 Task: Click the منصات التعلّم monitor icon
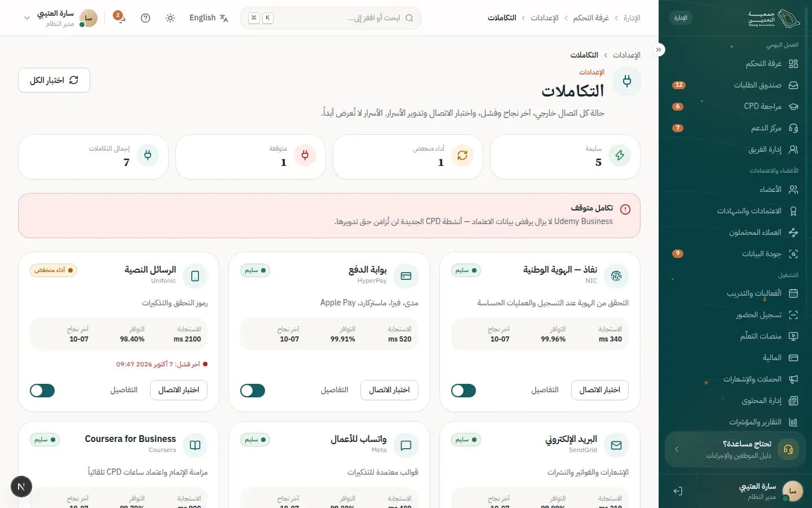pyautogui.click(x=793, y=336)
